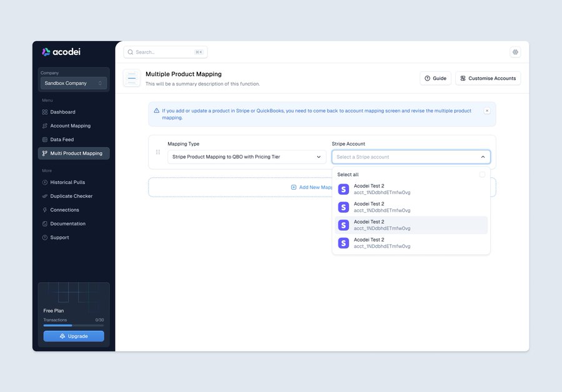Select the last Acodei Test 2 account
562x392 pixels.
coord(411,243)
